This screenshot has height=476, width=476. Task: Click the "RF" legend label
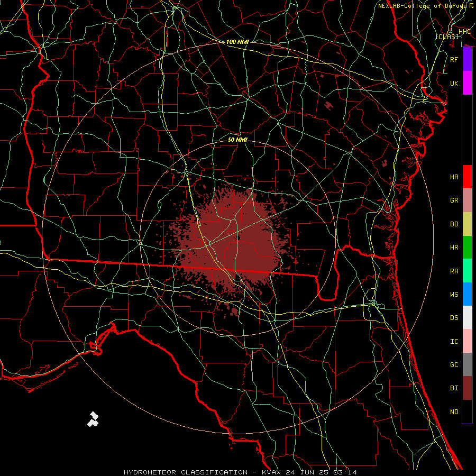(454, 59)
